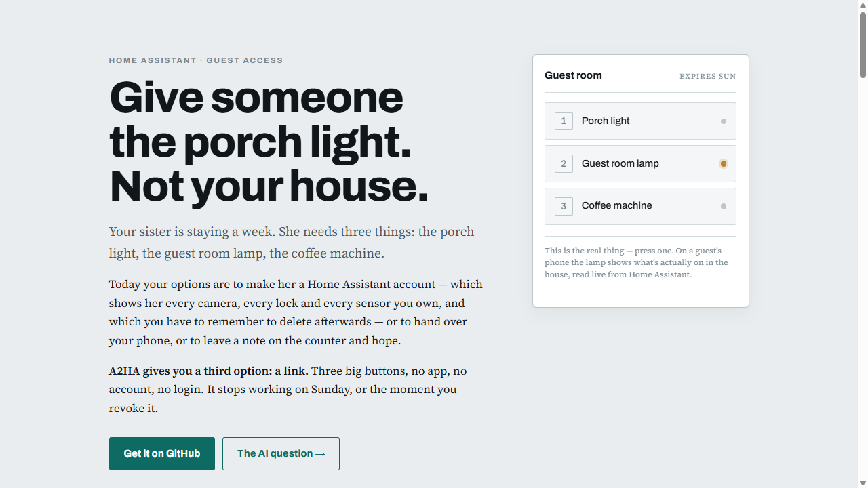Click the page scrollbar thumb

click(863, 44)
